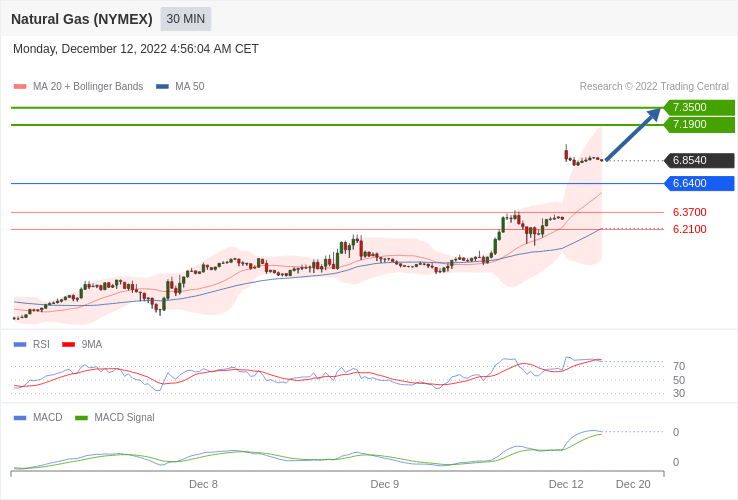Click the 6.8540 current price tag
Image resolution: width=738 pixels, height=500 pixels.
click(698, 160)
